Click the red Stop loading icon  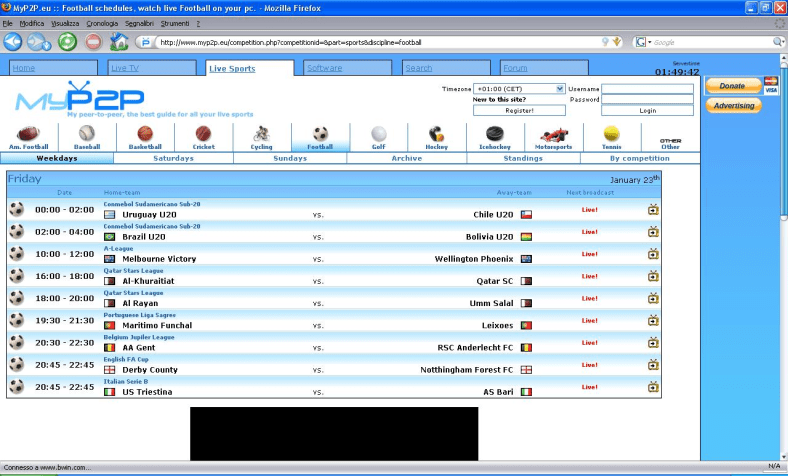(x=93, y=42)
